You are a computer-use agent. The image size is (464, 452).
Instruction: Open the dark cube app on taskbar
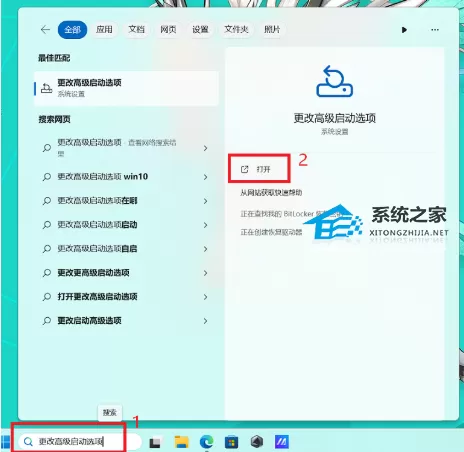click(256, 442)
